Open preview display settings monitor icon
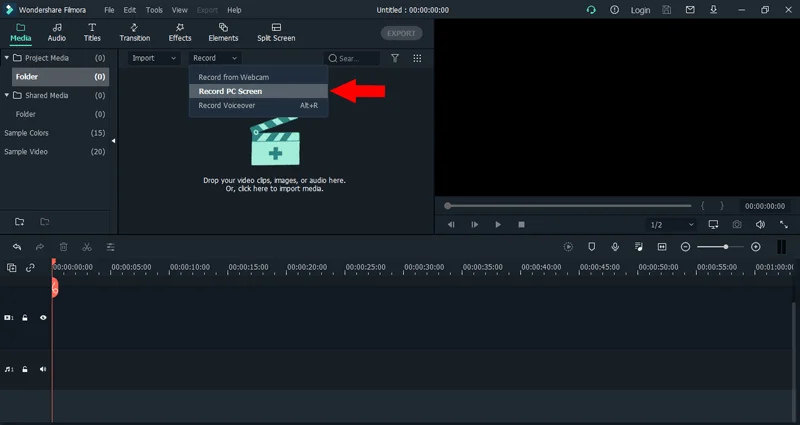Screen dimensions: 800x425 click(x=713, y=224)
